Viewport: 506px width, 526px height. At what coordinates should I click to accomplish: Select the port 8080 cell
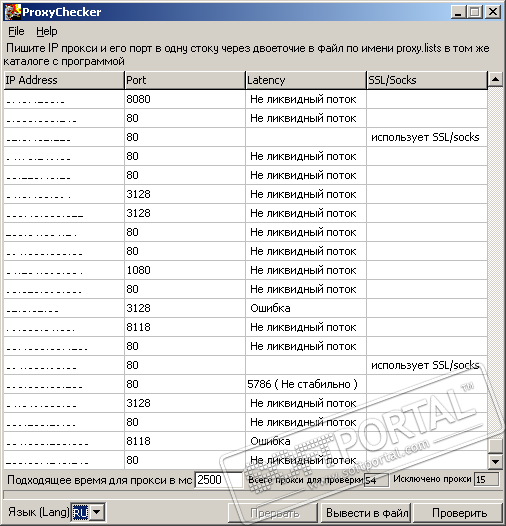pyautogui.click(x=185, y=99)
